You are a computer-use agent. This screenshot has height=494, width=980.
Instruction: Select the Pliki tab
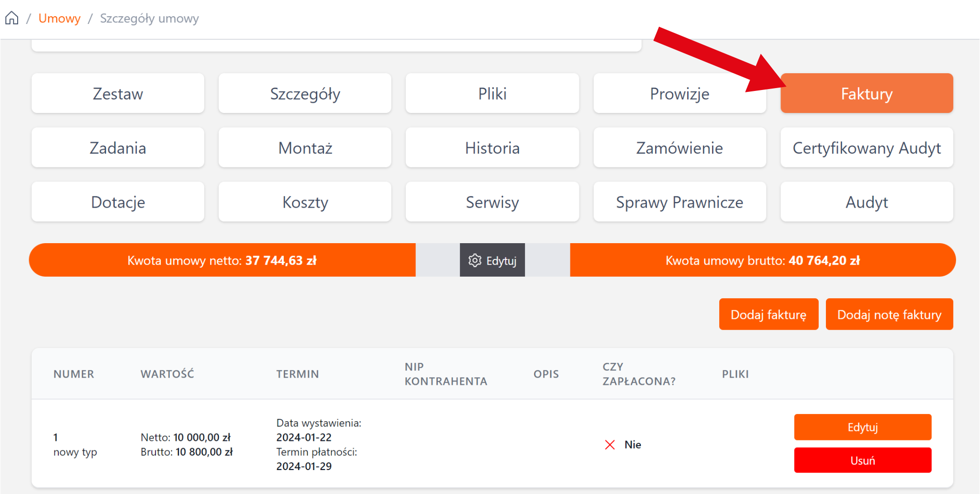492,93
